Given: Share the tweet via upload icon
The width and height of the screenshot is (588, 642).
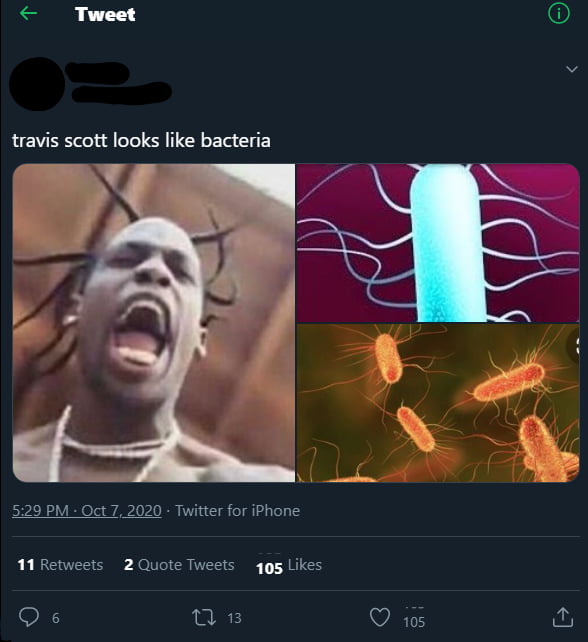Looking at the screenshot, I should tap(563, 617).
